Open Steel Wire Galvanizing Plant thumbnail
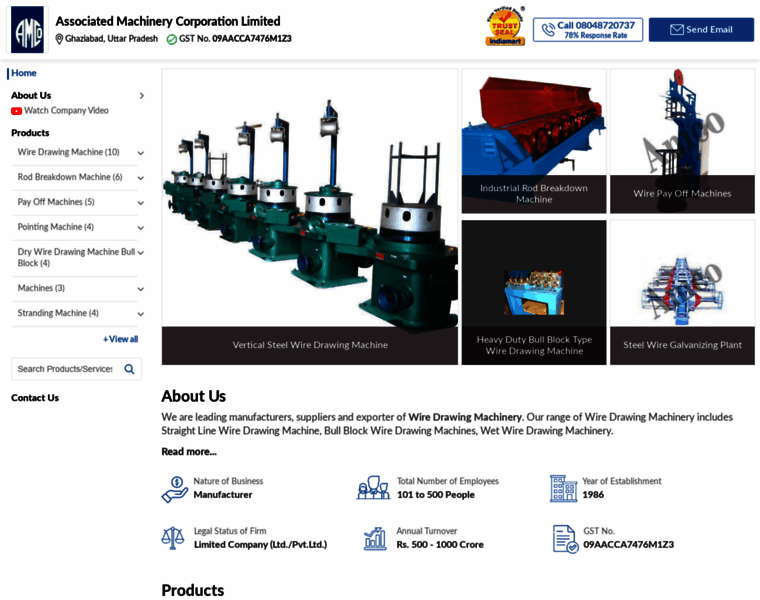 (682, 293)
